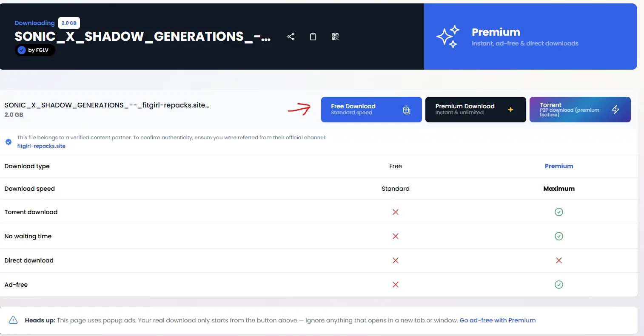Click the red X for Ad-free Free
Image resolution: width=644 pixels, height=336 pixels.
click(396, 285)
